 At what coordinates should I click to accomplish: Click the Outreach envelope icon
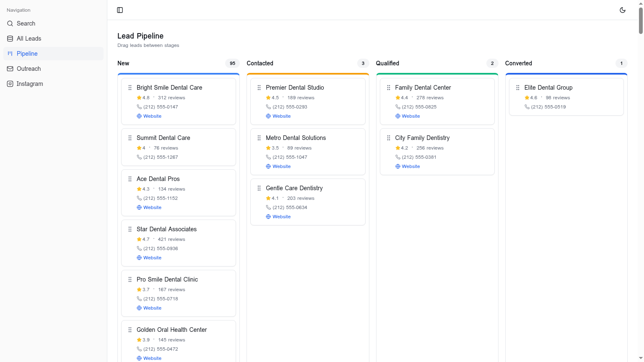point(10,69)
